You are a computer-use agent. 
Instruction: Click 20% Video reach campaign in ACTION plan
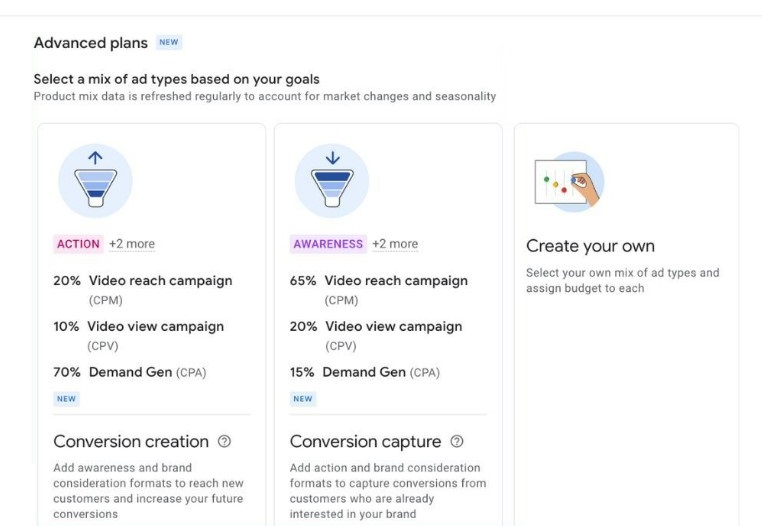[142, 281]
